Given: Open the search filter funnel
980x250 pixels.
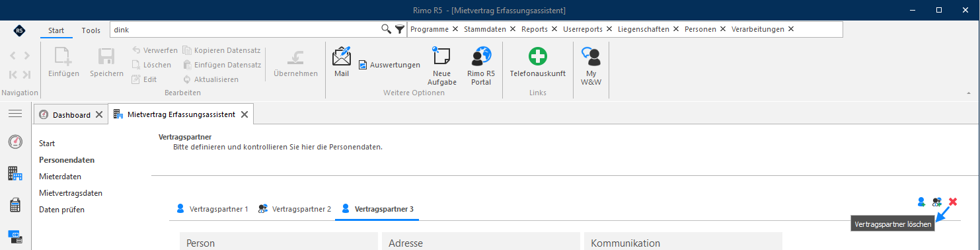Looking at the screenshot, I should click(x=400, y=29).
